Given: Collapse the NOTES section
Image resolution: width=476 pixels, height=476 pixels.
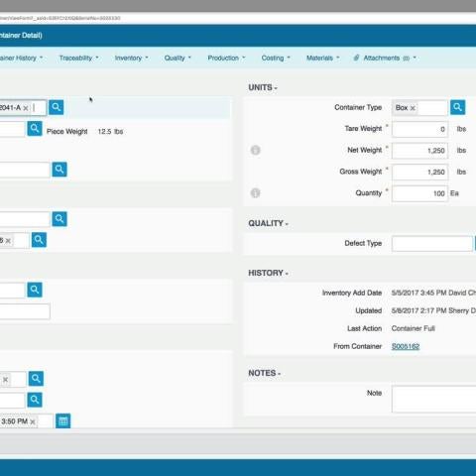Looking at the screenshot, I should (265, 373).
